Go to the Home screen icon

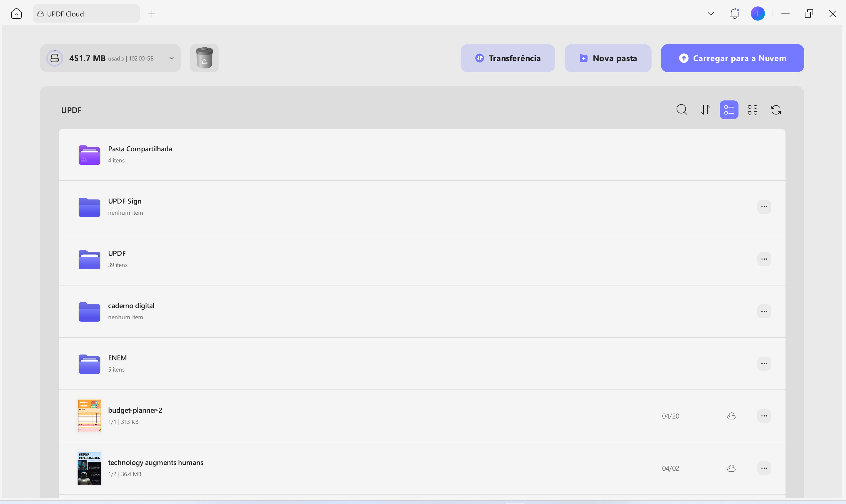(16, 14)
